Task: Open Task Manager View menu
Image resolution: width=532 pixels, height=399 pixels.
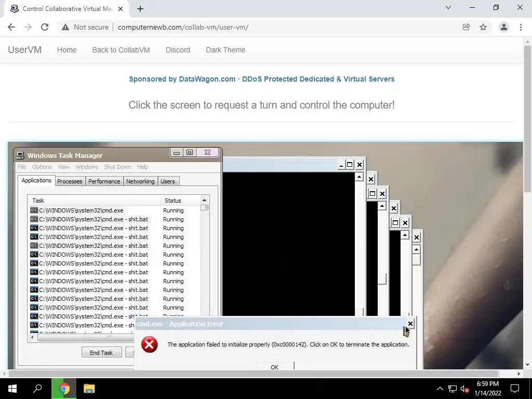Action: (63, 167)
